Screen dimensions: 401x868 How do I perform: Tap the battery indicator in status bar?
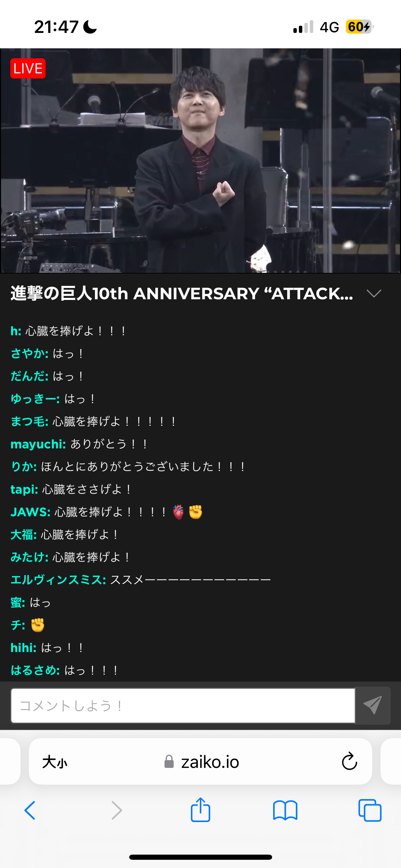pos(360,27)
